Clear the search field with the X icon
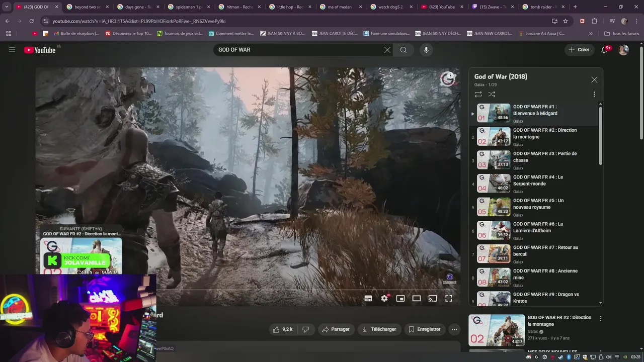The image size is (644, 362). [387, 50]
